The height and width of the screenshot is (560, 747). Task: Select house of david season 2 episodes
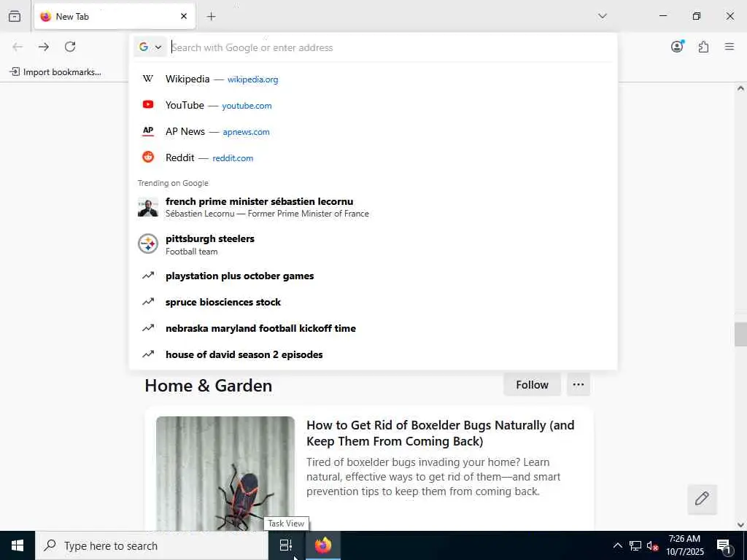tap(373, 354)
